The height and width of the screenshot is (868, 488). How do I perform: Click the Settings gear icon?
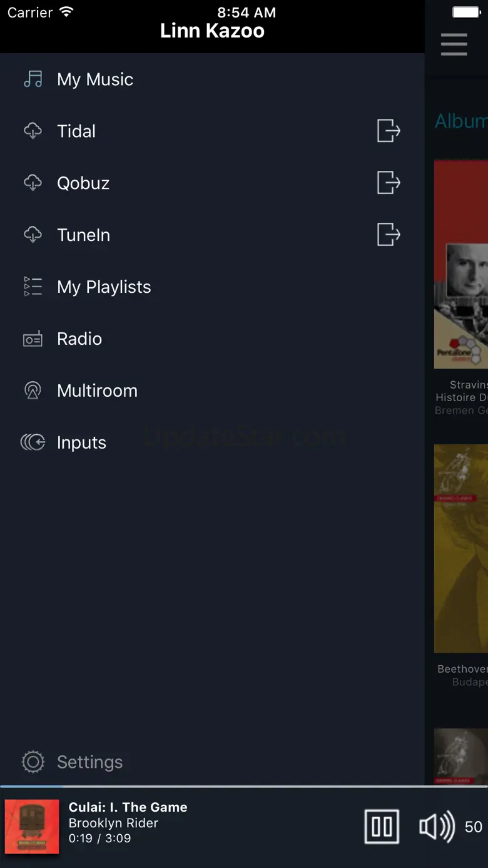point(33,762)
